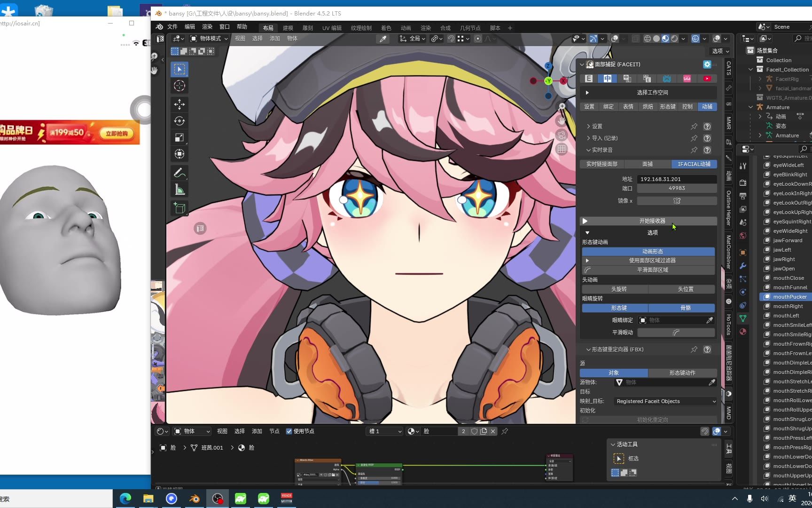Viewport: 812px width, 508px height.
Task: Select 面捕 mode button
Action: point(648,164)
